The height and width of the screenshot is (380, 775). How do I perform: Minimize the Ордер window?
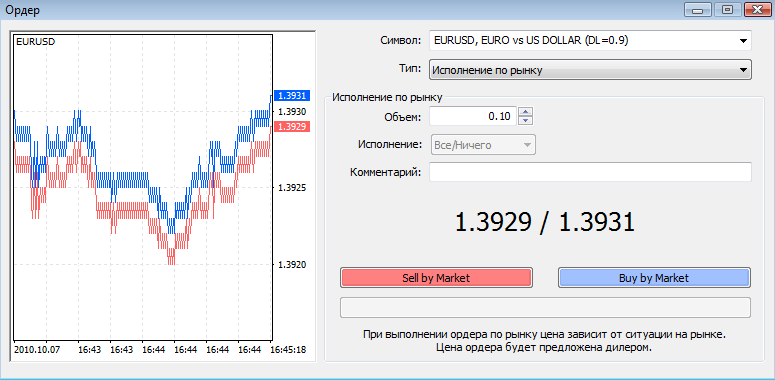click(x=697, y=9)
